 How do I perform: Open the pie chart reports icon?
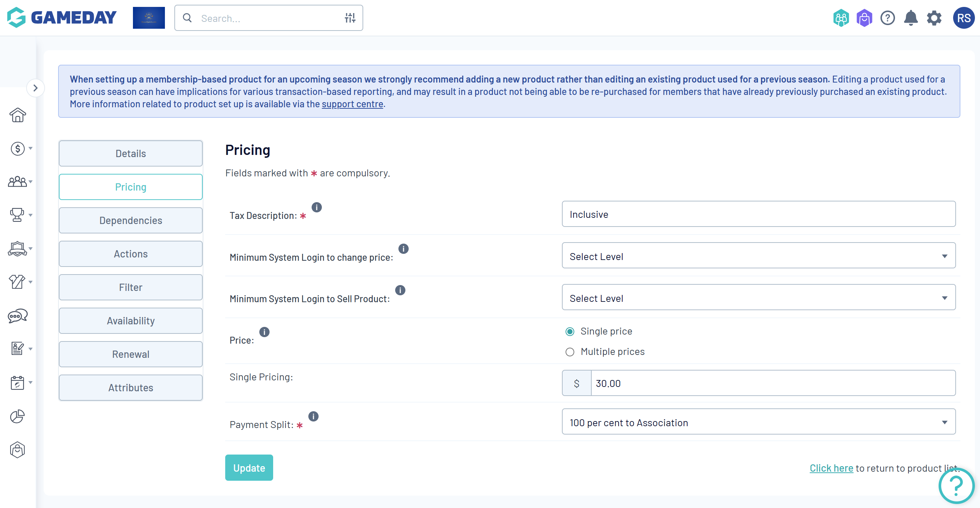point(17,416)
